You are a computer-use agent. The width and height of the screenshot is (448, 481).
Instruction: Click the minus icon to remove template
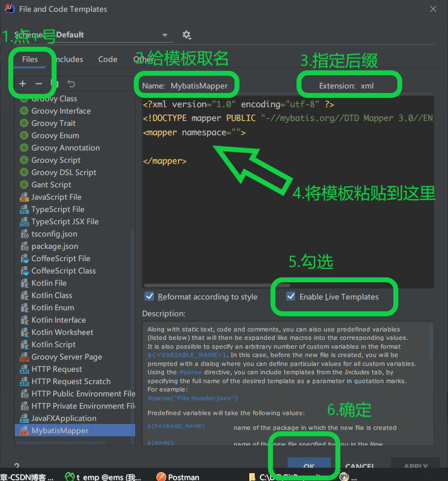click(x=39, y=84)
